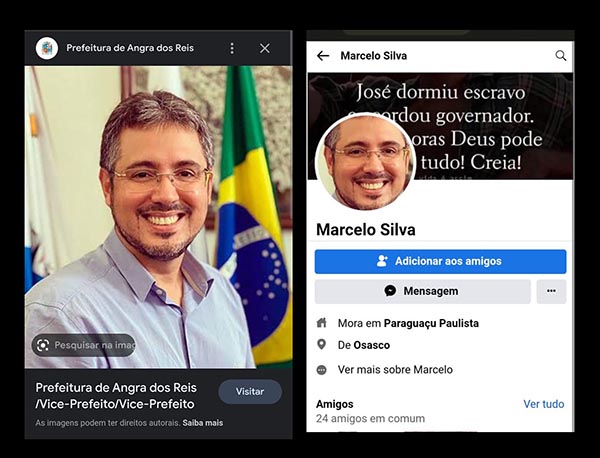Open the more options ellipsis button
The height and width of the screenshot is (458, 600).
(551, 291)
